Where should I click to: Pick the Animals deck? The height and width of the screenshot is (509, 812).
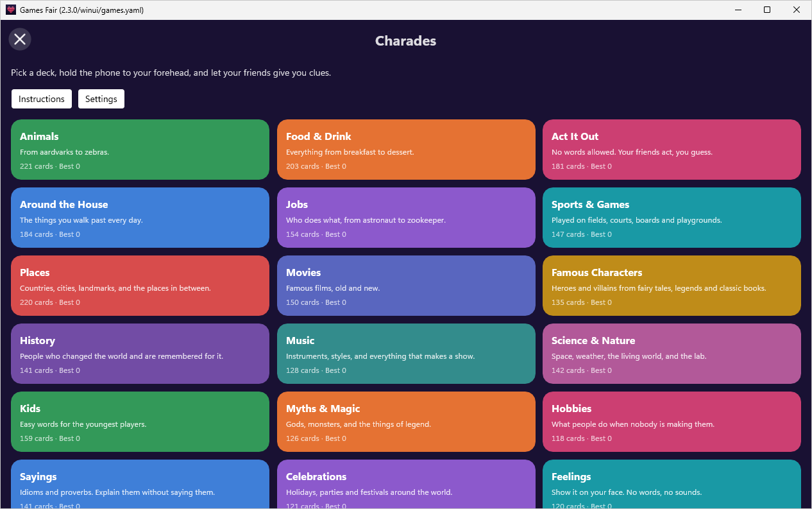point(140,150)
